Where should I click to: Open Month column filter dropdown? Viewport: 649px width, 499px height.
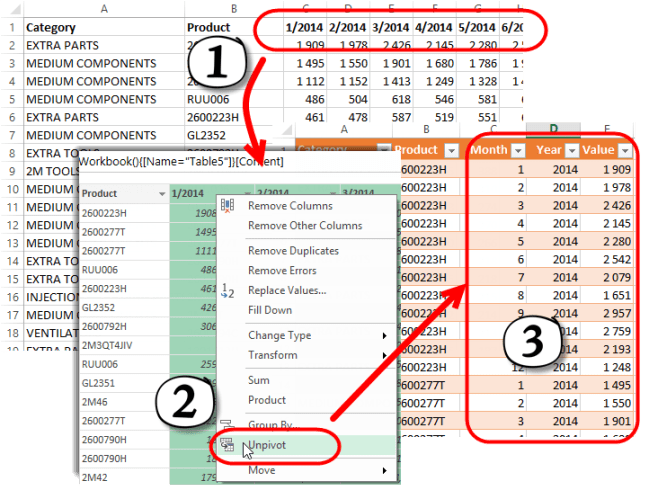click(518, 151)
